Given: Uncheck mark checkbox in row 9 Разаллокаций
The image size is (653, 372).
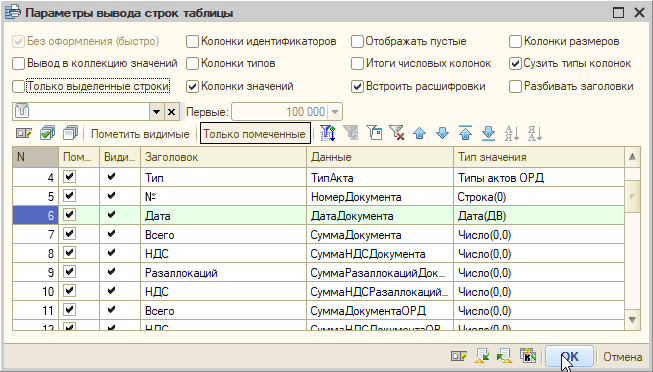Looking at the screenshot, I should (70, 272).
